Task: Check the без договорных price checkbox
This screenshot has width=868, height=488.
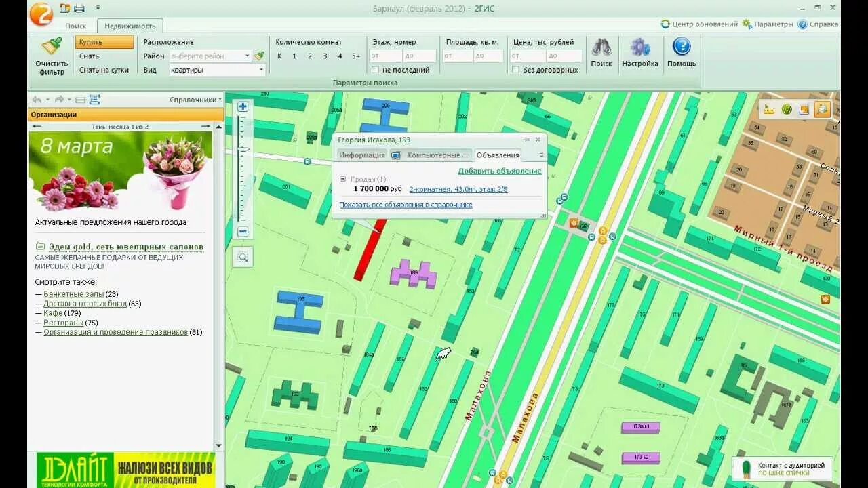Action: 515,70
